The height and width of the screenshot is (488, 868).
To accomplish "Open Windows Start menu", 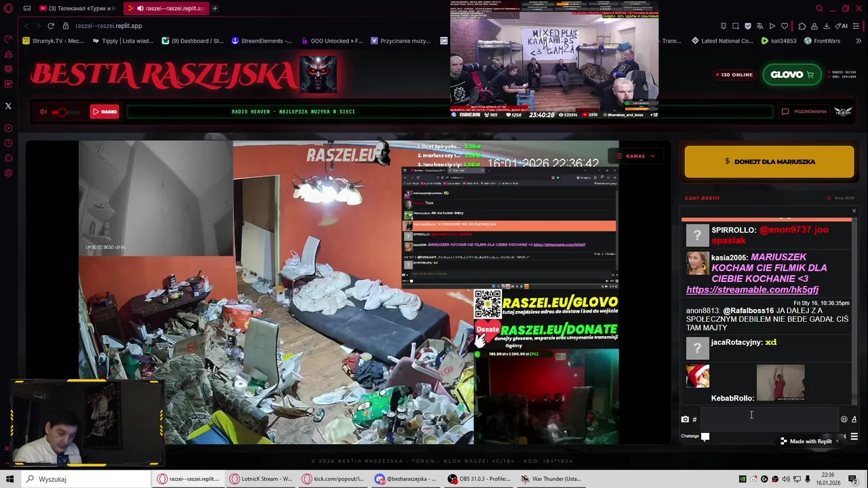I will [9, 479].
